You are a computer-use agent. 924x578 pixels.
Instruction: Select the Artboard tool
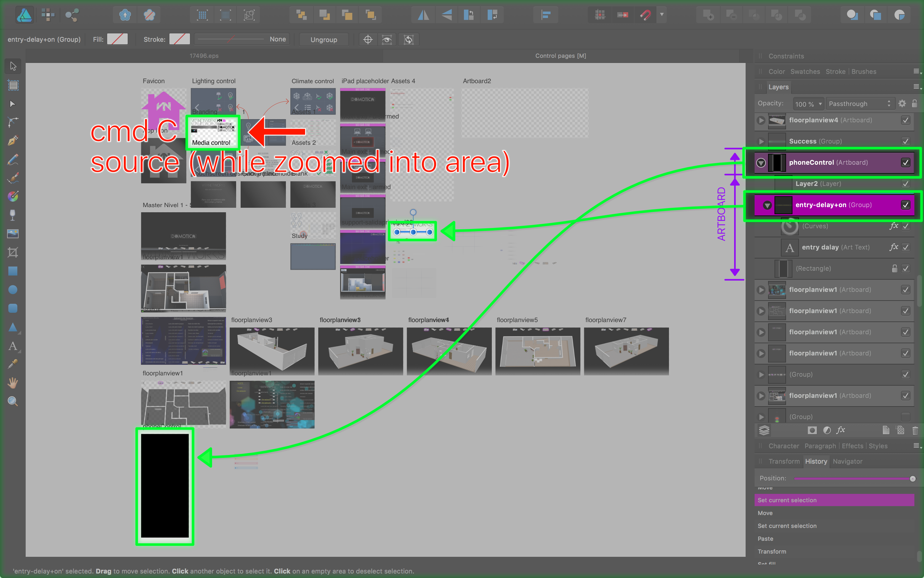[13, 85]
